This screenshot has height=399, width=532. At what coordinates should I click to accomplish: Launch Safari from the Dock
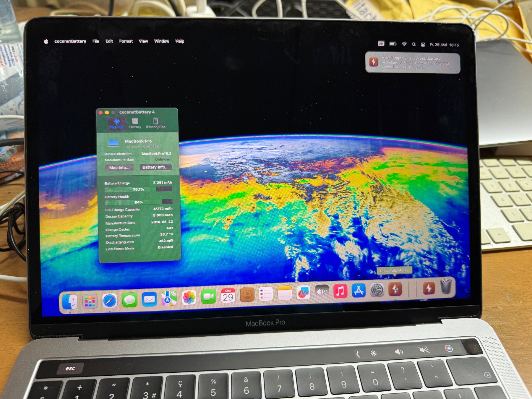110,301
